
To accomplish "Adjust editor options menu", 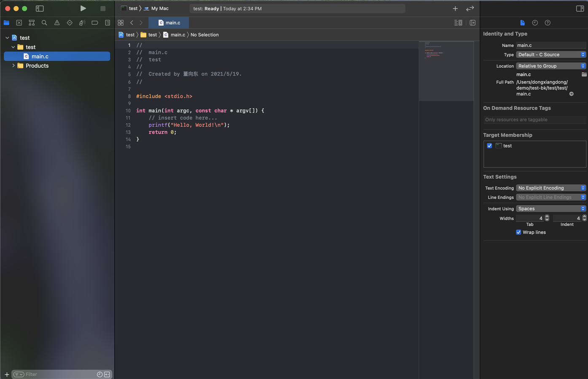I will 458,23.
